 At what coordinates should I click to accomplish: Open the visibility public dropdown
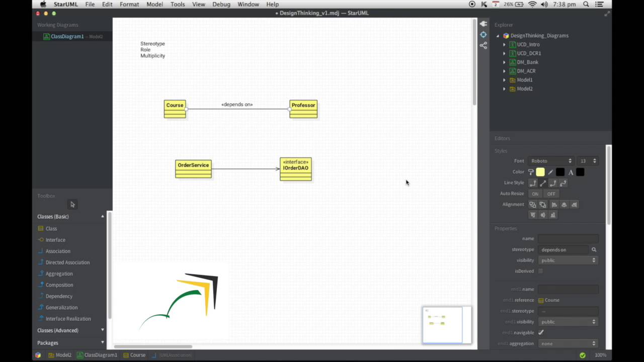[568, 260]
